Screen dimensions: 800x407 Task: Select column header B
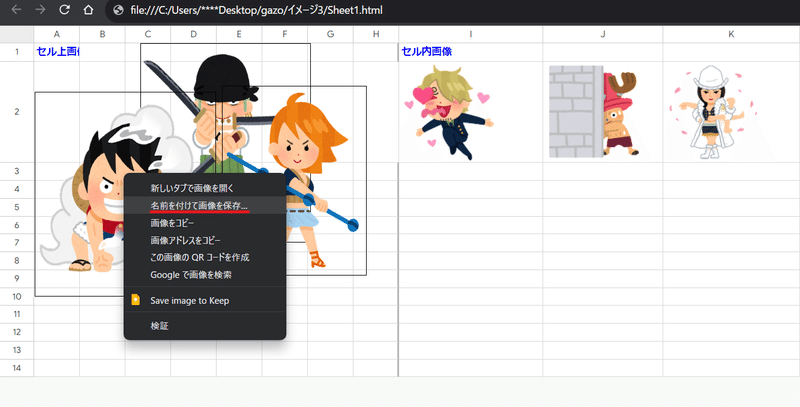[x=102, y=34]
